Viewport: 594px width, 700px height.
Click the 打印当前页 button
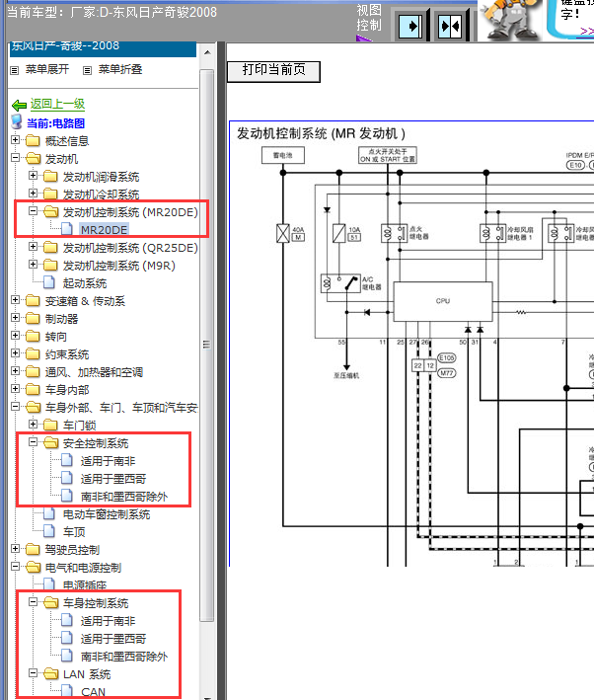pyautogui.click(x=273, y=71)
